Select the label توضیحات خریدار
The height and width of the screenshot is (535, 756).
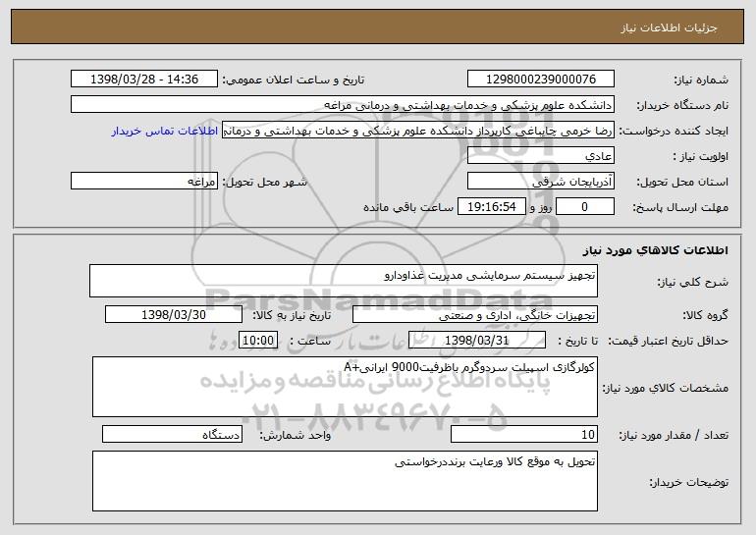[688, 482]
